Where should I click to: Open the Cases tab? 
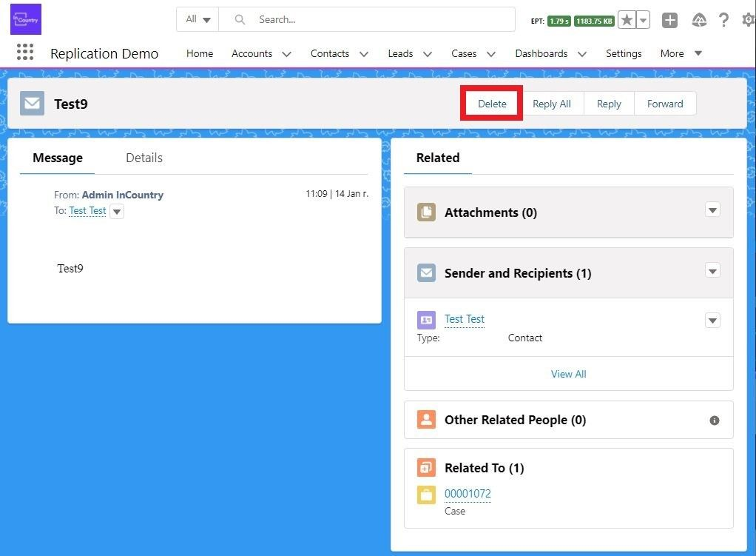point(464,53)
